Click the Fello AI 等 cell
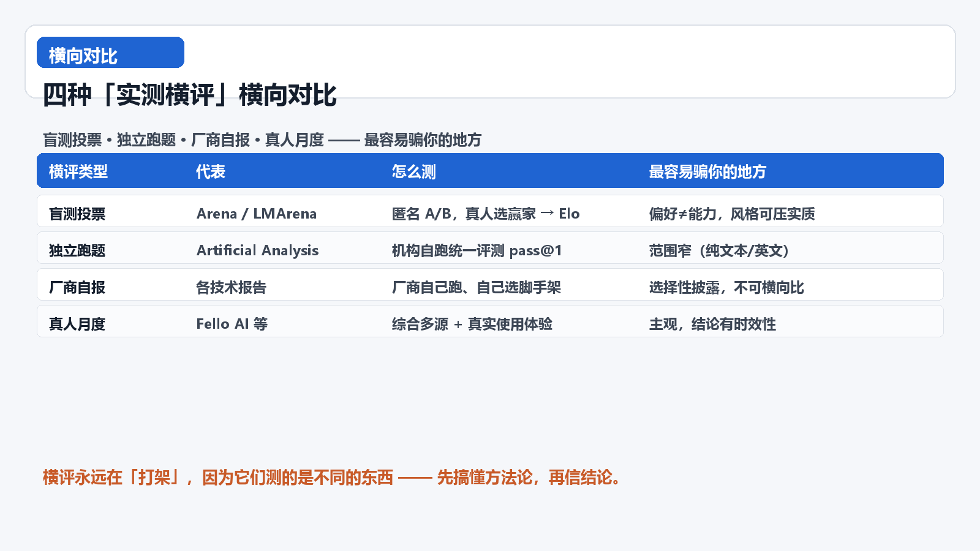980x551 pixels. pyautogui.click(x=232, y=324)
